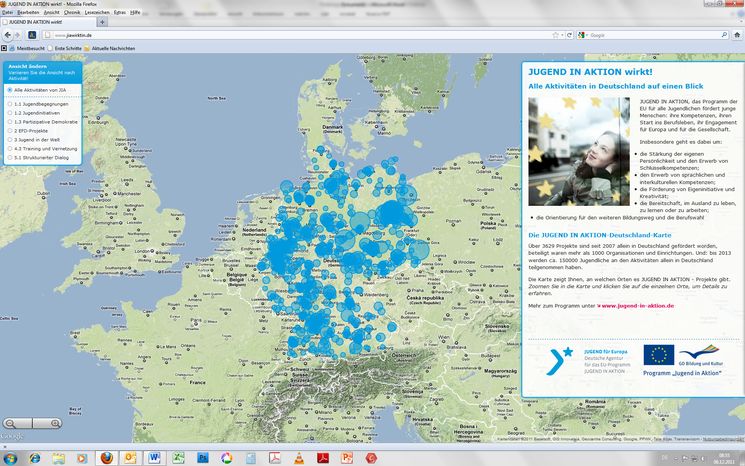Click the EU flag logo
This screenshot has width=745, height=466.
[x=659, y=355]
